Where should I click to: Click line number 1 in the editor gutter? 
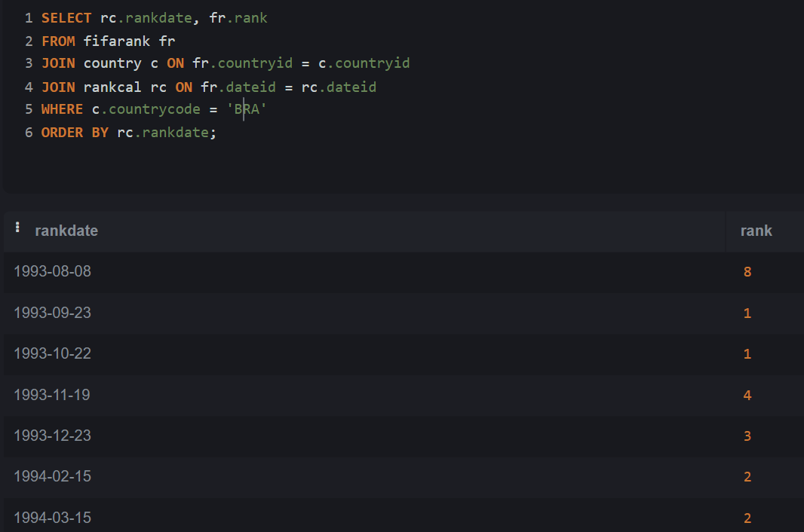(28, 18)
